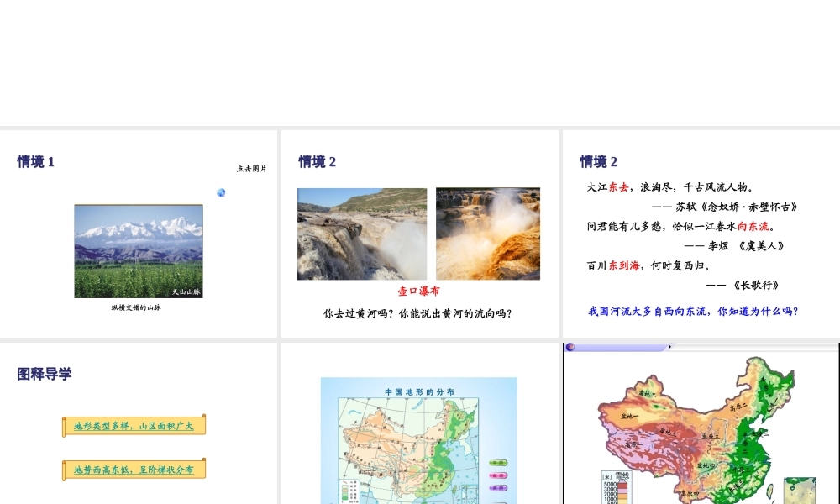Click the 雪线 elevation legend

pyautogui.click(x=617, y=488)
